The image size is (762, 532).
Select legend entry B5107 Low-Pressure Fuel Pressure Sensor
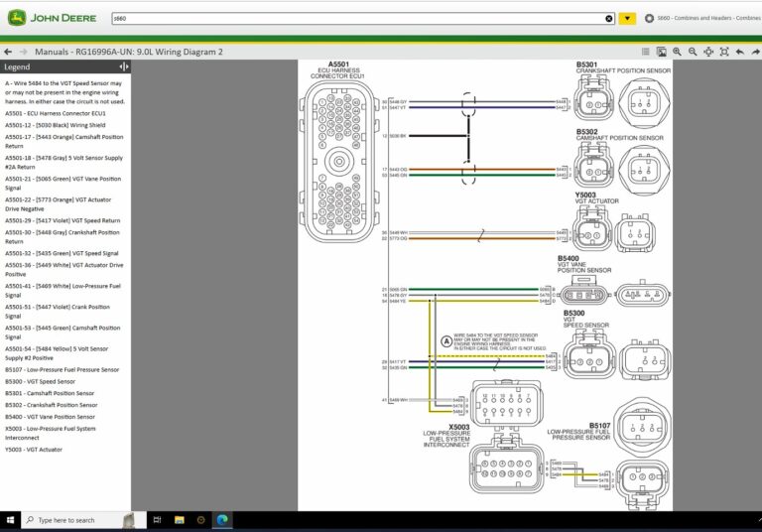click(x=62, y=369)
